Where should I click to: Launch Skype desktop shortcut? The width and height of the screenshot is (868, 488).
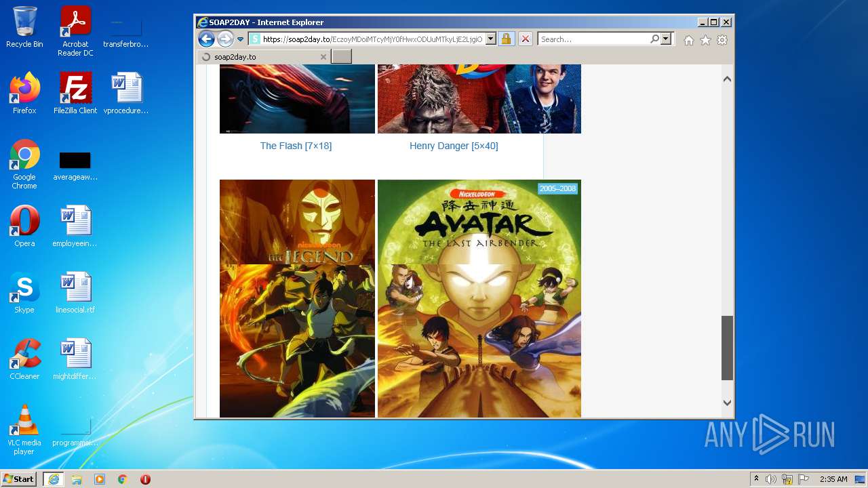click(x=24, y=293)
